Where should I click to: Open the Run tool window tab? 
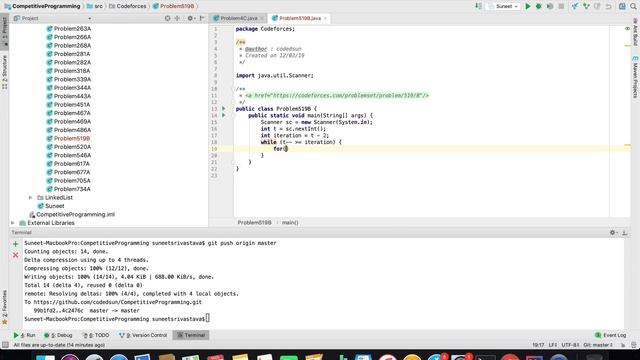tap(24, 335)
